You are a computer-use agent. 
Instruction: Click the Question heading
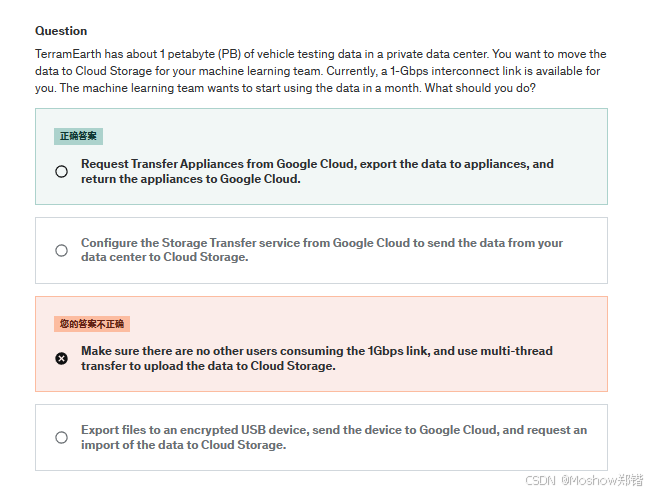point(61,31)
